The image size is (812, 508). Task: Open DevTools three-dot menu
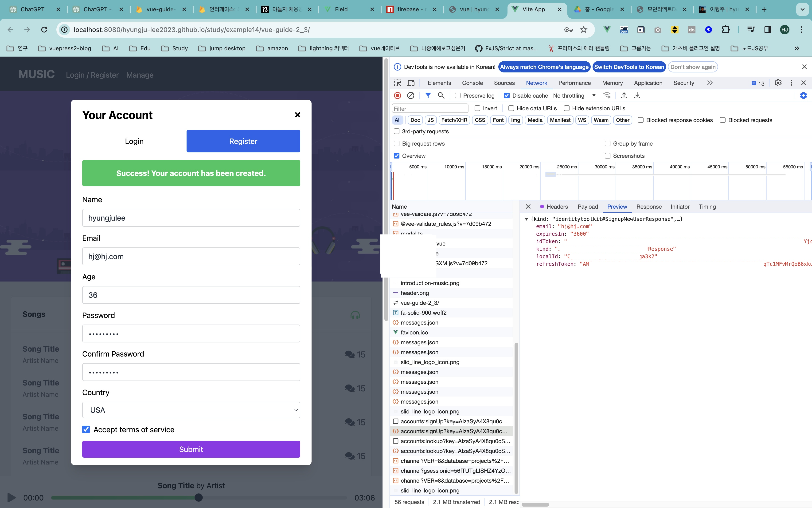click(791, 83)
